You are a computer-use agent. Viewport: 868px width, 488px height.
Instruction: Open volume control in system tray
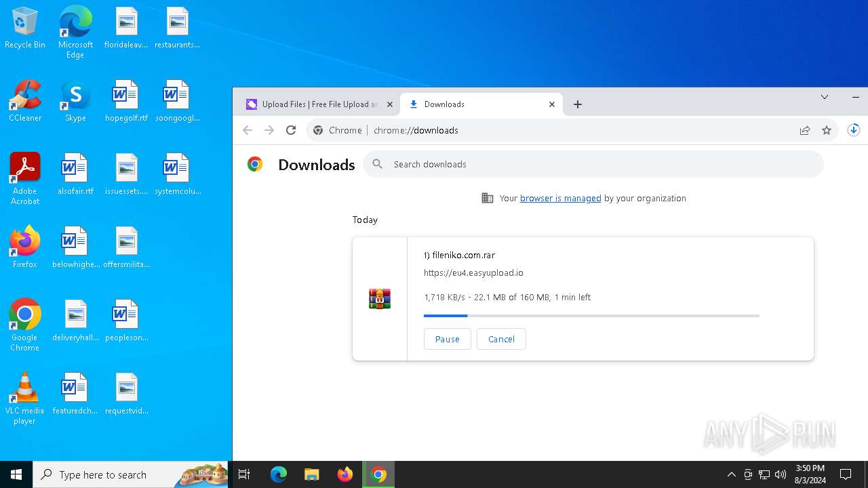[781, 474]
